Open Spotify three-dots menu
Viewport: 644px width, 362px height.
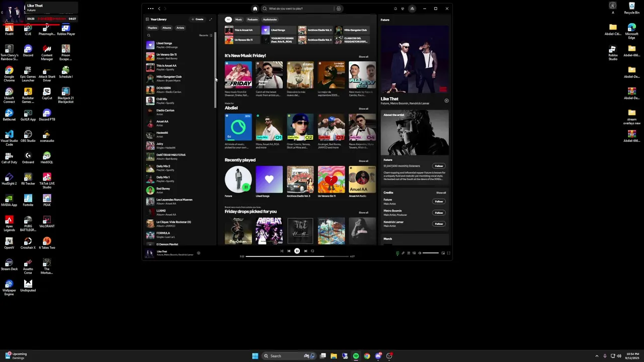[x=150, y=9]
